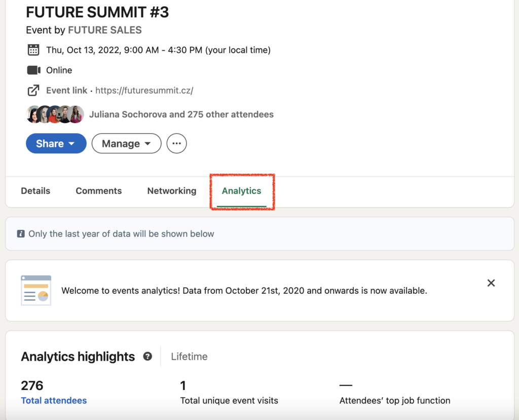Click the FUTURE SUMMIT #3 title
519x420 pixels.
[97, 12]
